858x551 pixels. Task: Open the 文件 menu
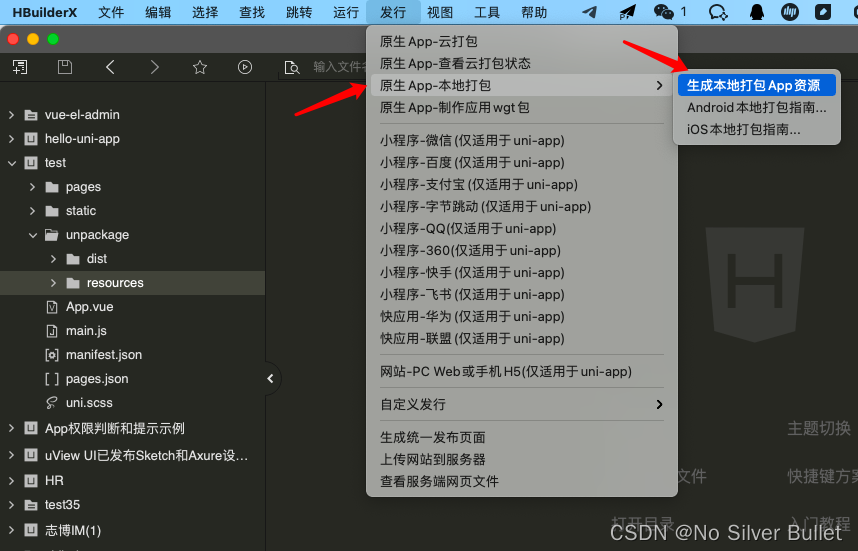(x=111, y=12)
